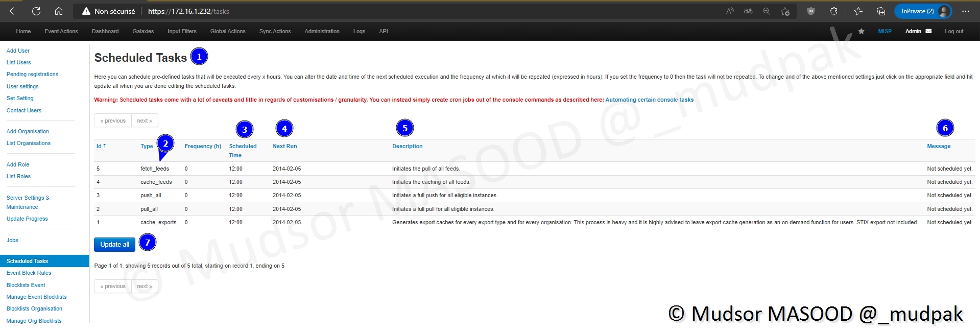Click the translate page icon

point(748,11)
